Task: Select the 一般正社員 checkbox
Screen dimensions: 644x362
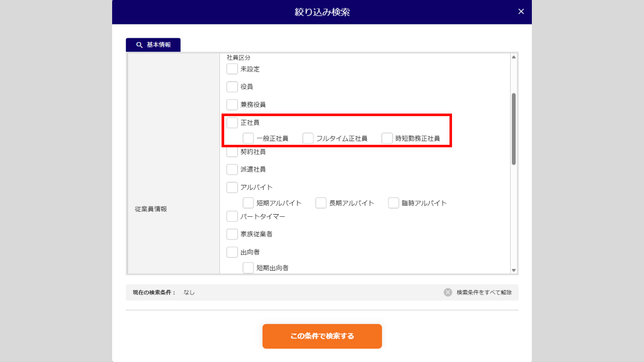Action: click(248, 138)
